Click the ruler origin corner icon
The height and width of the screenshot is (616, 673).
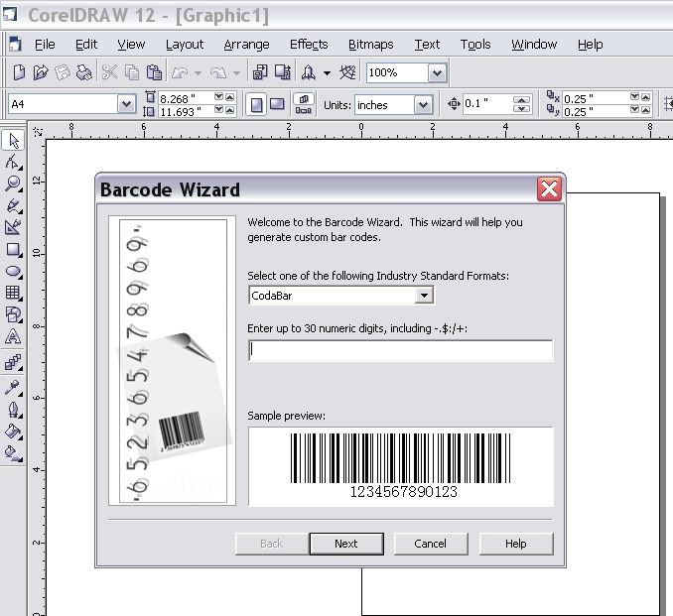[38, 132]
